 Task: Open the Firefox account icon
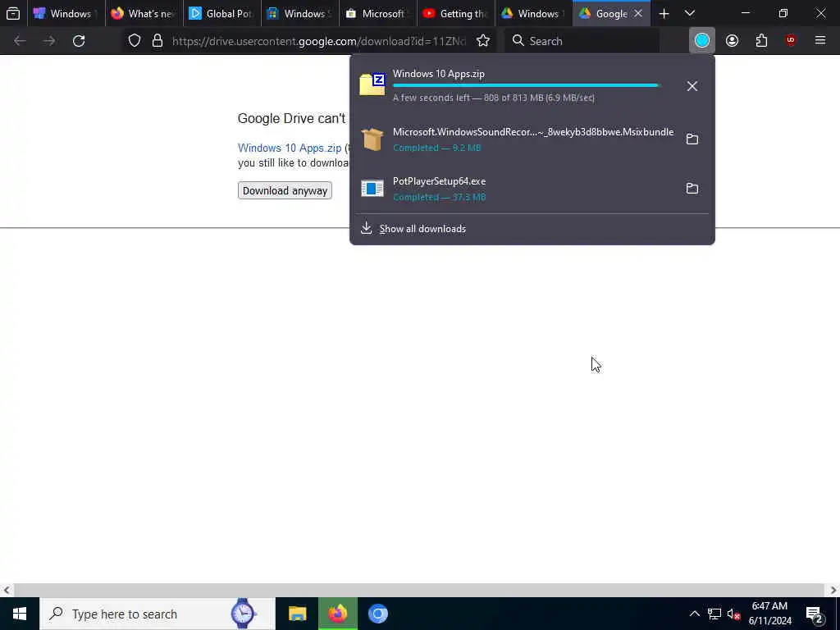[x=732, y=41]
